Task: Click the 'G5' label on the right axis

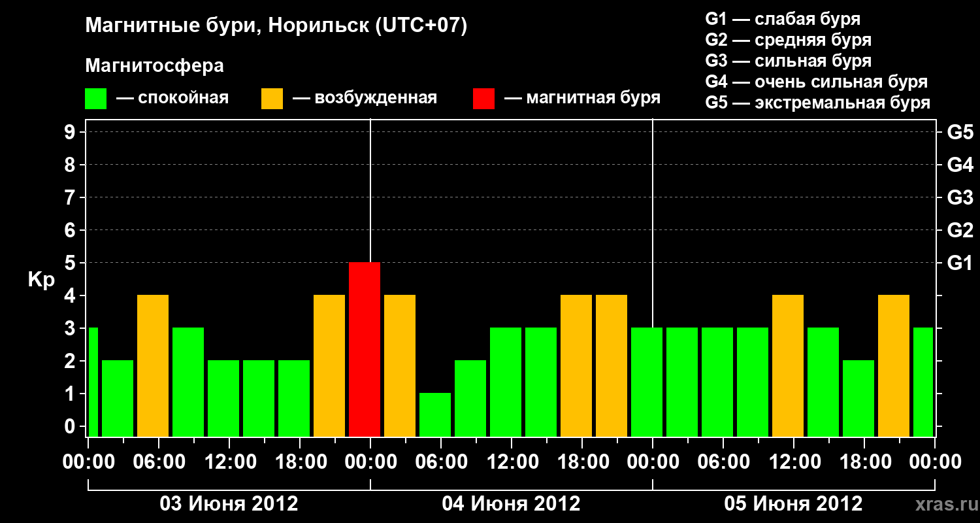Action: tap(960, 132)
